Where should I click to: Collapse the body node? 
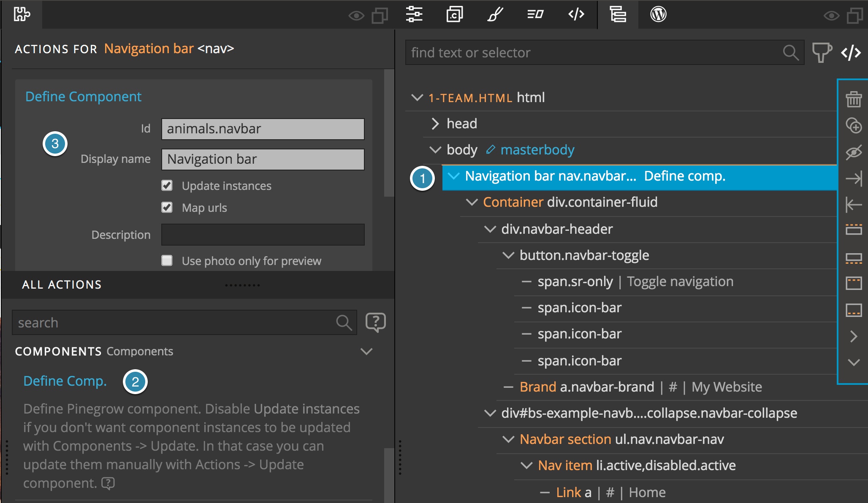pyautogui.click(x=435, y=150)
